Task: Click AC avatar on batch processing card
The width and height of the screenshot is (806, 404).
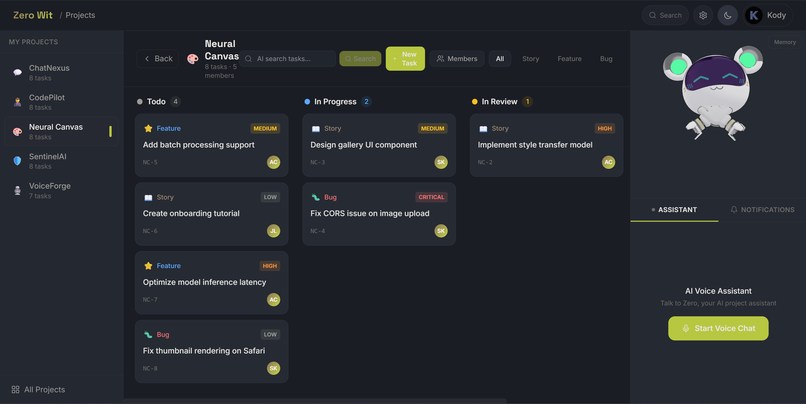Action: click(x=273, y=162)
